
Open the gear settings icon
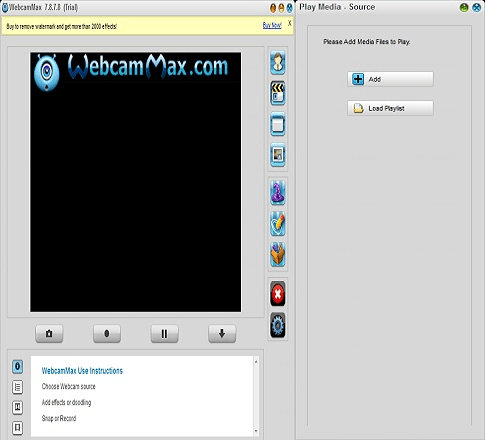pos(278,325)
